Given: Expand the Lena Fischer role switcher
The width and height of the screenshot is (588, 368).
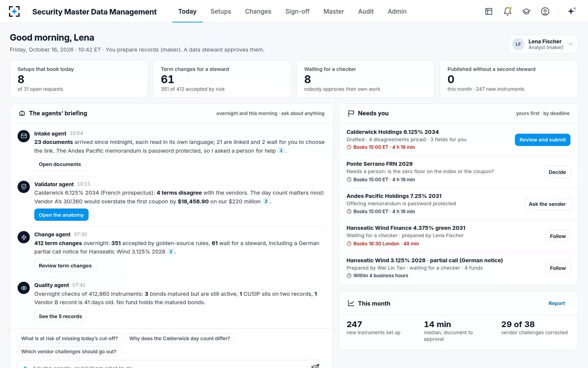Looking at the screenshot, I should click(x=543, y=44).
